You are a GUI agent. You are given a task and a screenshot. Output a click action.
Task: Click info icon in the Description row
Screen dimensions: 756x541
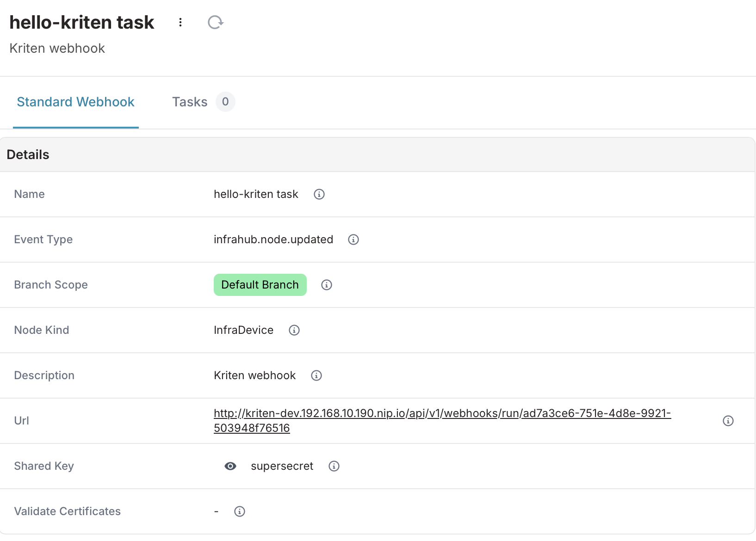316,375
